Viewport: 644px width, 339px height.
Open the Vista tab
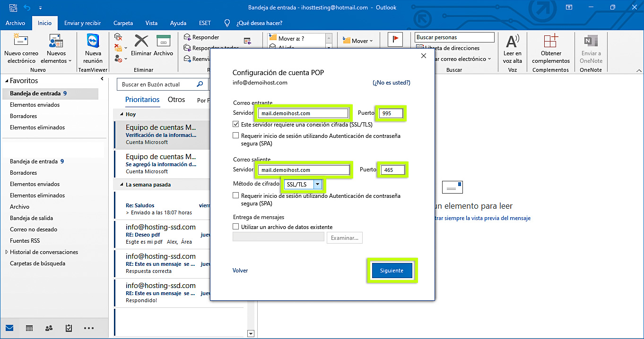pyautogui.click(x=152, y=23)
